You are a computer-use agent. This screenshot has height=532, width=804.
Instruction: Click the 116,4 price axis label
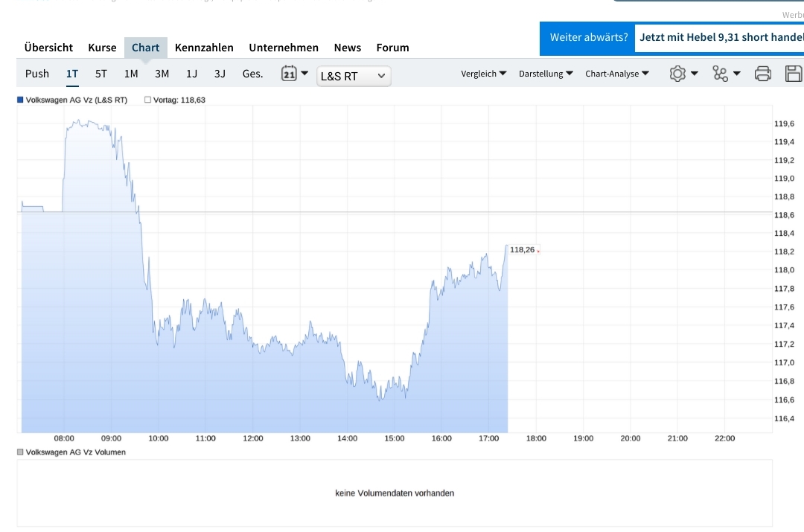pyautogui.click(x=784, y=418)
